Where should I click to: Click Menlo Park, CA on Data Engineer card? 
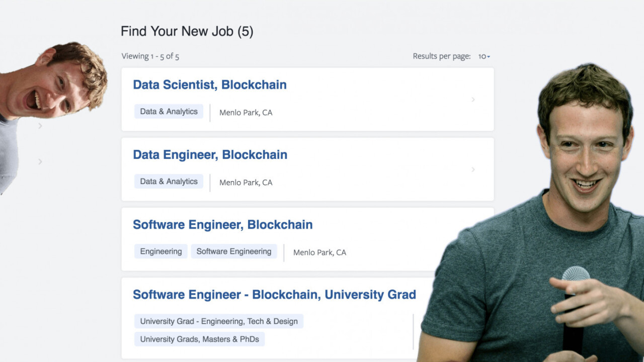click(246, 183)
